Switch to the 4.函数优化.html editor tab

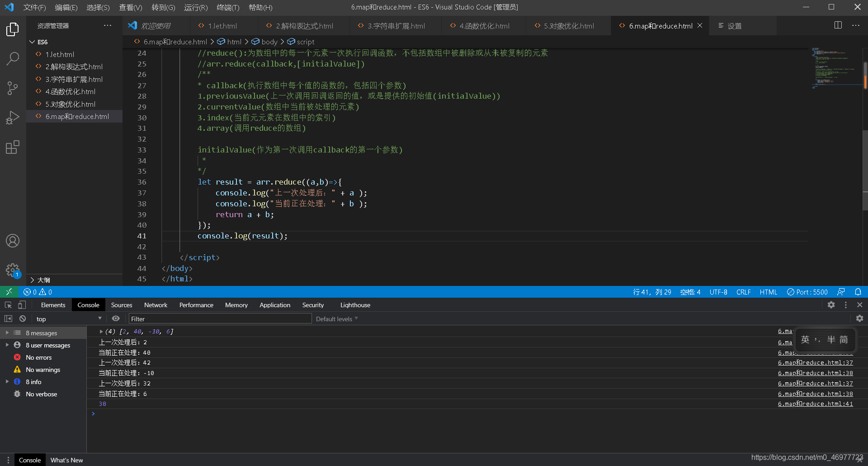pos(484,26)
